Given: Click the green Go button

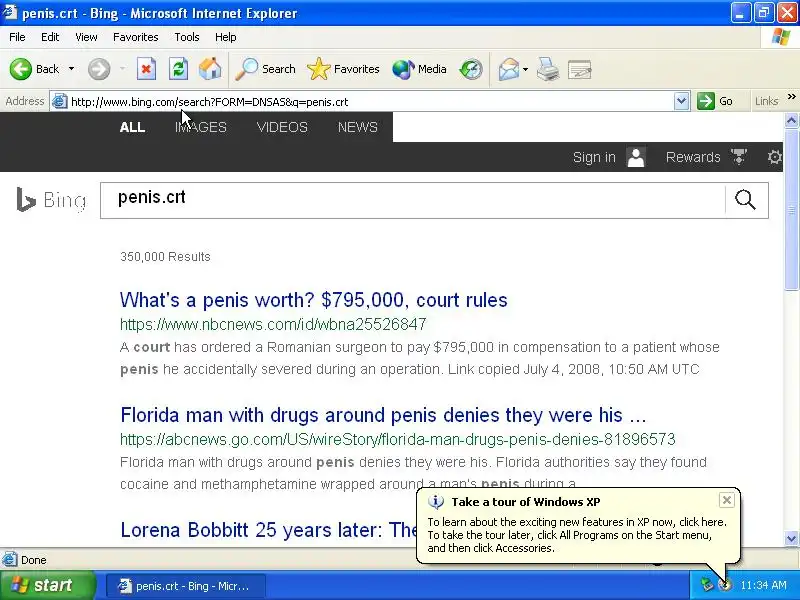Looking at the screenshot, I should [x=715, y=101].
